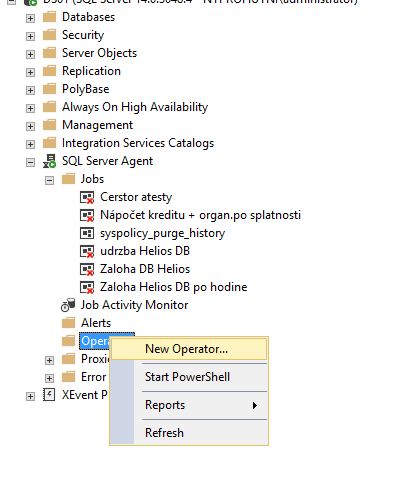Select the Alerts label
This screenshot has height=482, width=406.
click(96, 323)
